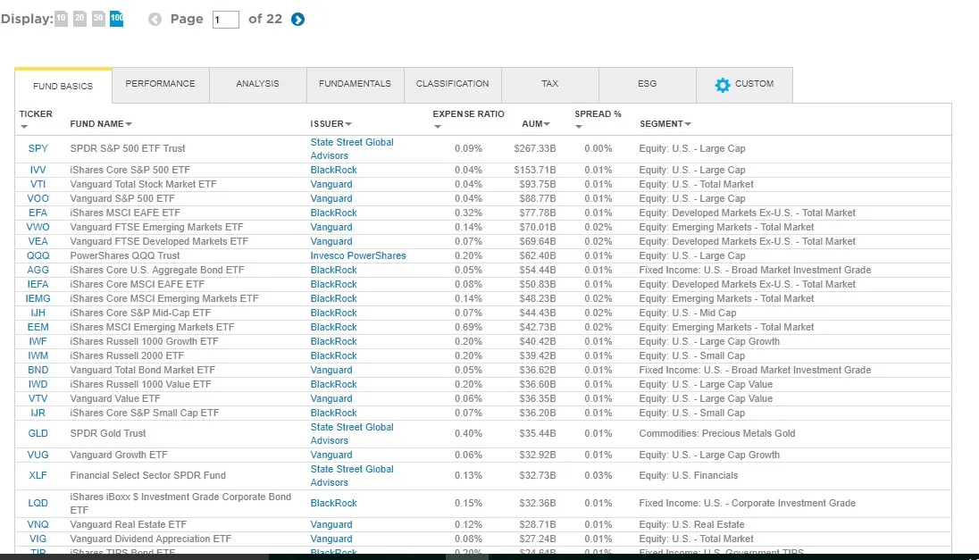Open the IJH ticker link
This screenshot has height=560, width=979.
point(38,313)
